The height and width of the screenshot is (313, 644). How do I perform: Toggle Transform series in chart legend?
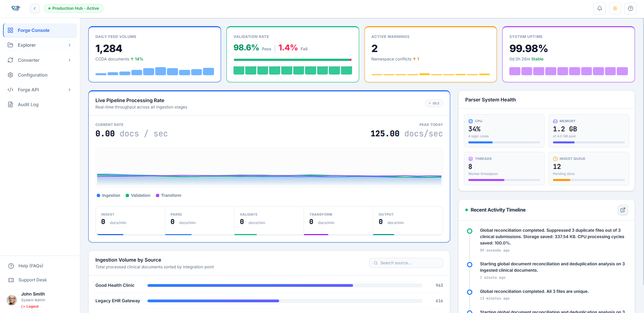(x=169, y=195)
